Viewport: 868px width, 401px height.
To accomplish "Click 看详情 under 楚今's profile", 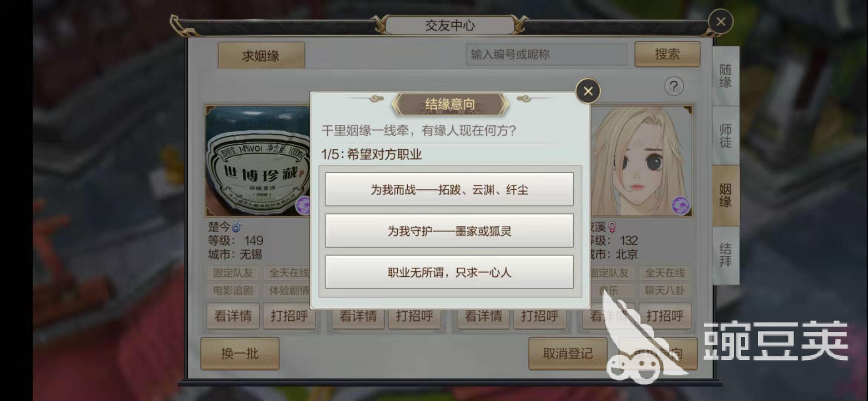I will pyautogui.click(x=233, y=316).
